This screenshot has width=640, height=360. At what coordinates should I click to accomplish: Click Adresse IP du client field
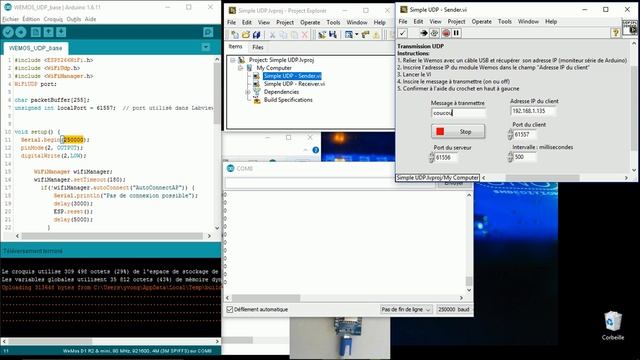tap(533, 111)
